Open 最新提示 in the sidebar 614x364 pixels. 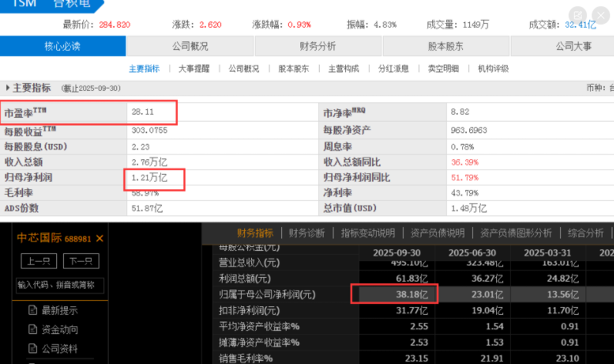59,310
